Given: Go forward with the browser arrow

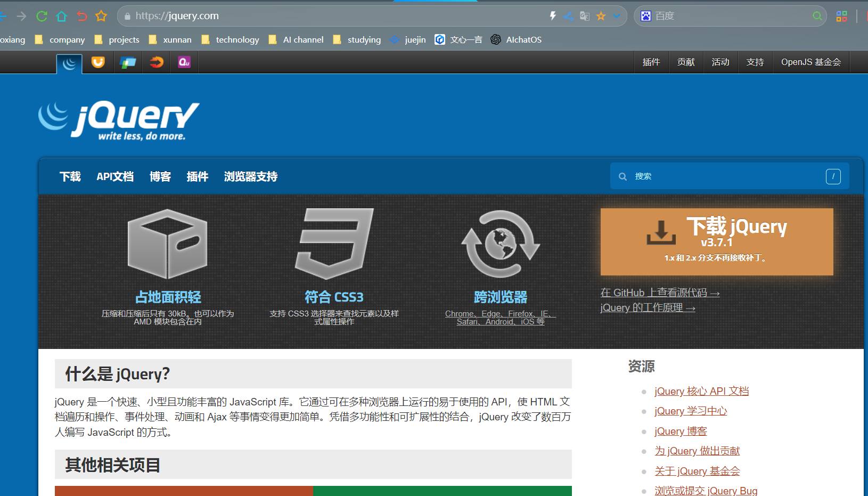Looking at the screenshot, I should coord(21,16).
